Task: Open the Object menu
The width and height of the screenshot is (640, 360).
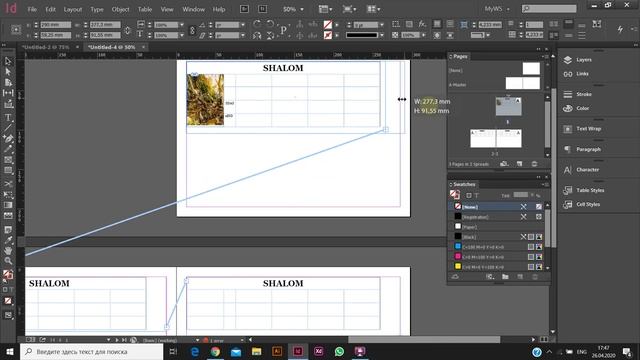Action: tap(120, 9)
